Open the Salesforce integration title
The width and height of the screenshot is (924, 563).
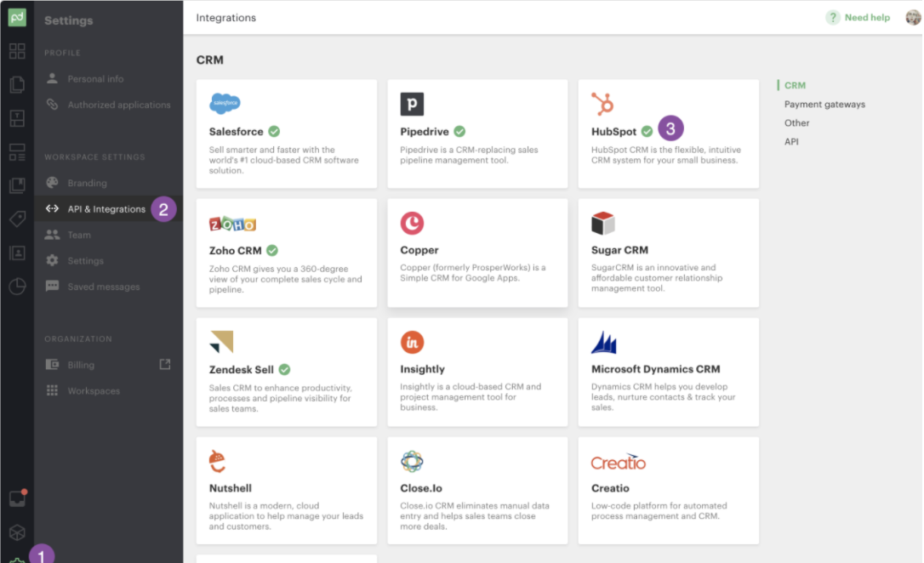(x=236, y=131)
